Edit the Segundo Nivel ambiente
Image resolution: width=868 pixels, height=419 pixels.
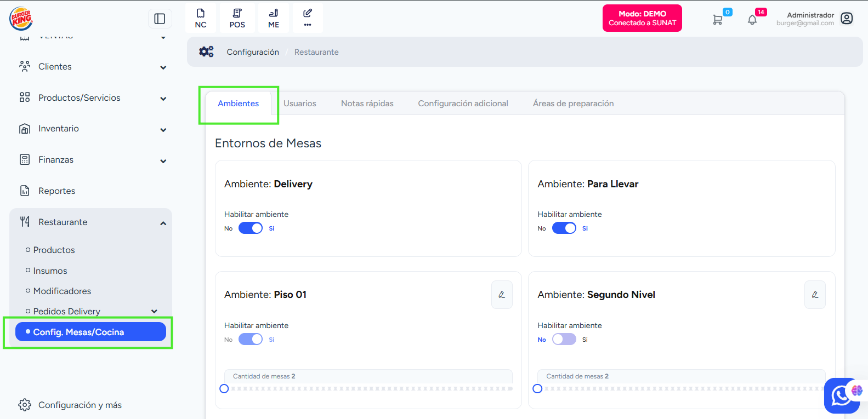coord(815,295)
